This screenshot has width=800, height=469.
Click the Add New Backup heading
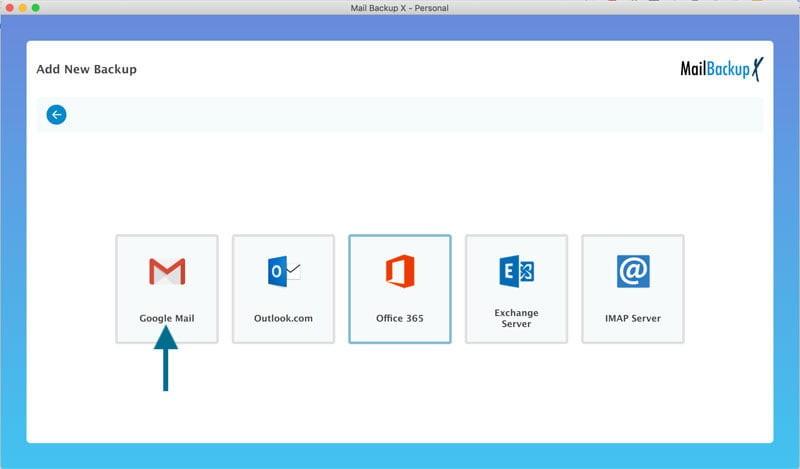86,69
